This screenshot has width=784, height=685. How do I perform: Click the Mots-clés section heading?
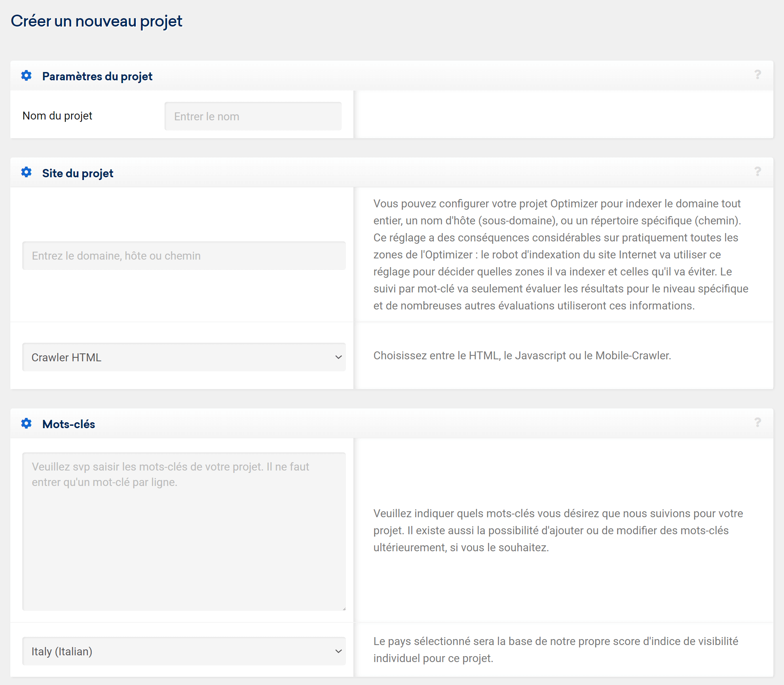69,424
